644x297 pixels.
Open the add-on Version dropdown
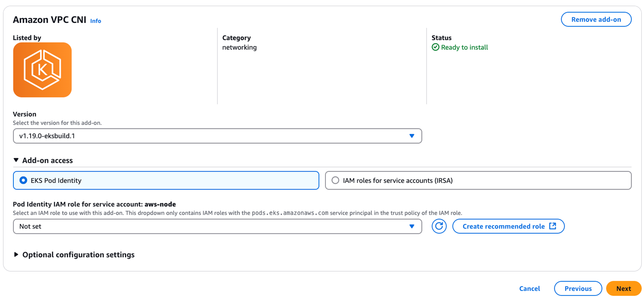pyautogui.click(x=217, y=136)
